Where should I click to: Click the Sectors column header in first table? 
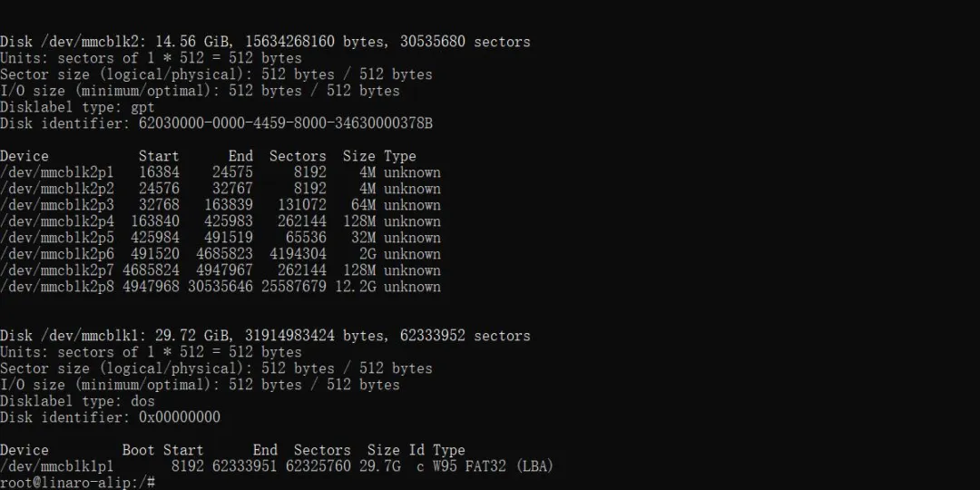[x=298, y=156]
